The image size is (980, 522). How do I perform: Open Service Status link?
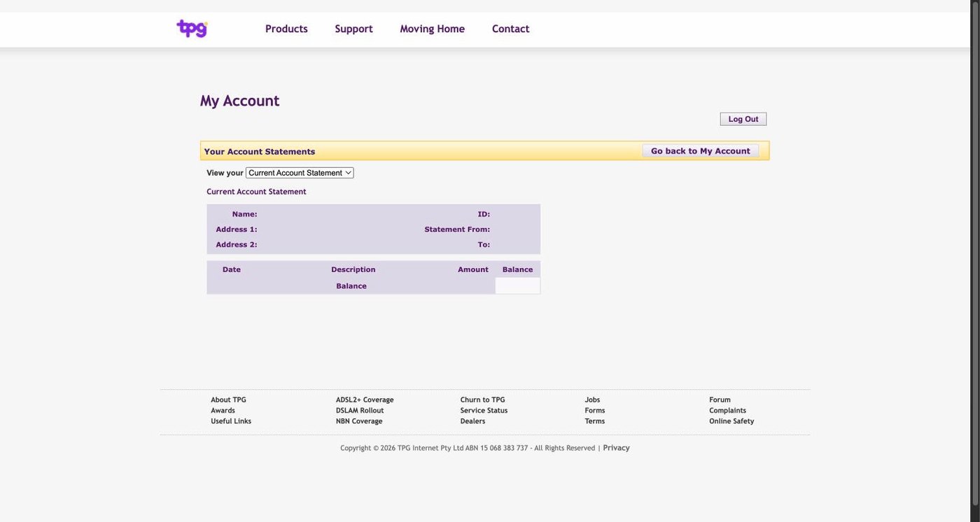click(484, 411)
